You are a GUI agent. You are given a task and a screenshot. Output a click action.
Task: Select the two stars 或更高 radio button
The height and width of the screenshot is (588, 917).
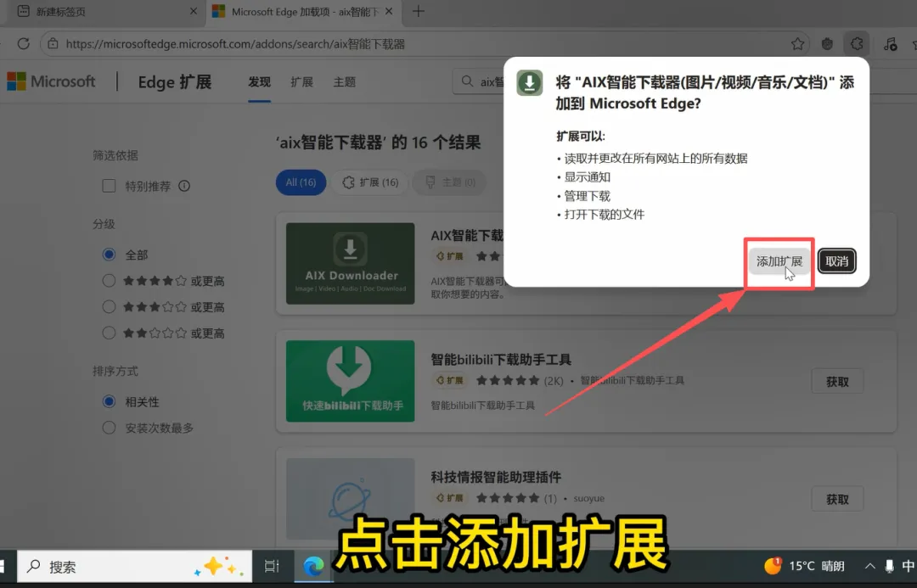point(109,333)
